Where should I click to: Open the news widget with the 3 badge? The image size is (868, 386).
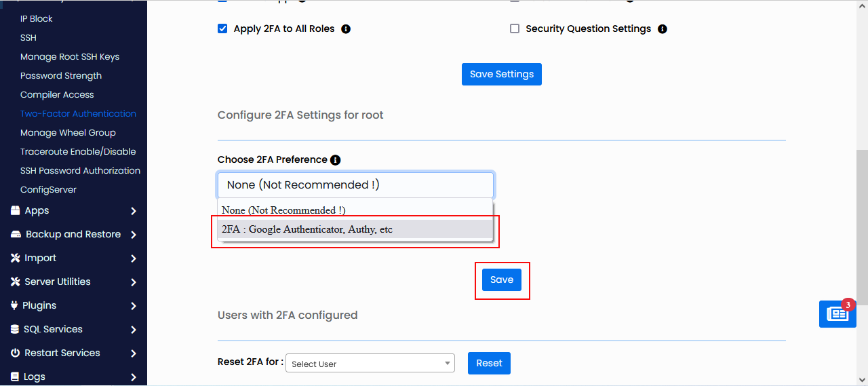[x=837, y=314]
